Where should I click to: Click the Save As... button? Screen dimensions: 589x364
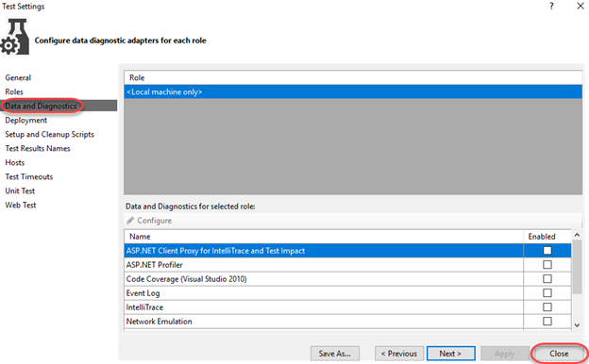pos(335,354)
